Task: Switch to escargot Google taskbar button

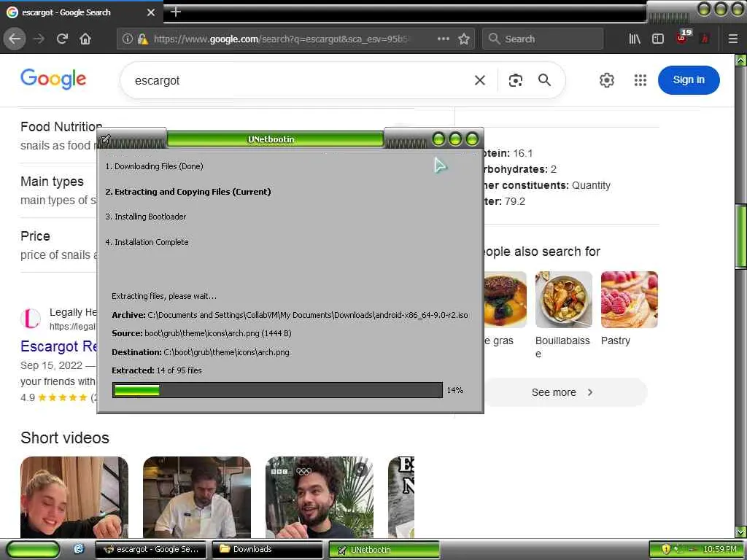Action: (x=150, y=549)
